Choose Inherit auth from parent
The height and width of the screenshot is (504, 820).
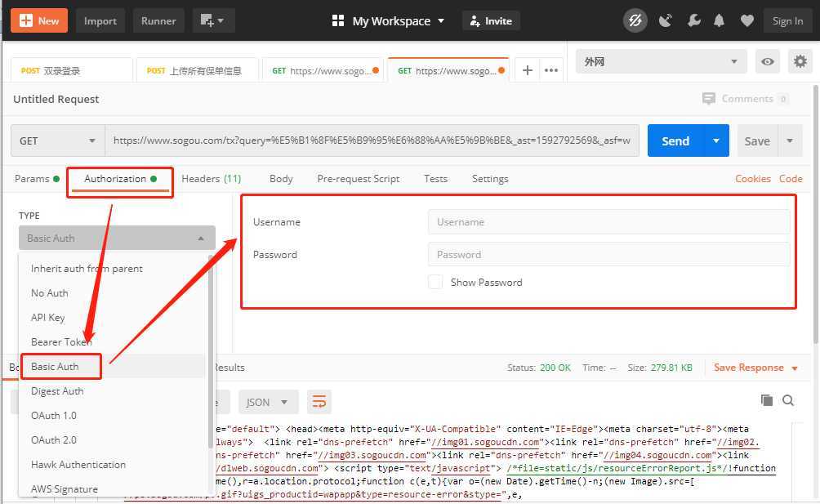[x=113, y=269]
